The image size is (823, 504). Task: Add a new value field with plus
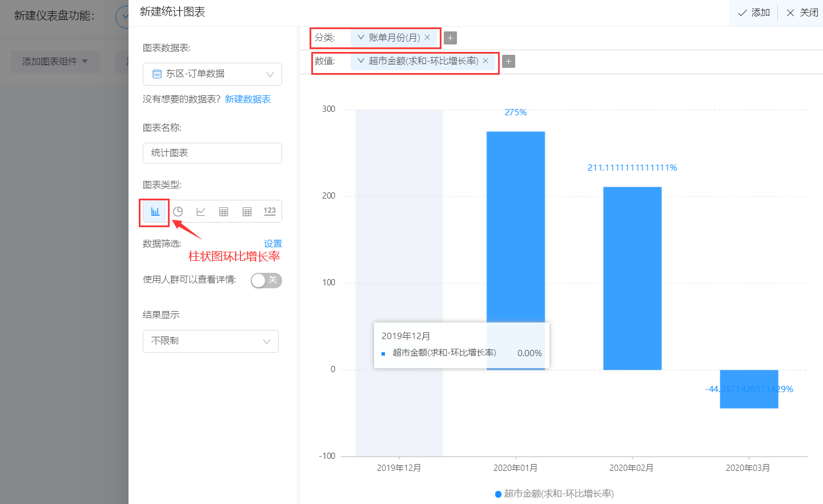point(508,61)
